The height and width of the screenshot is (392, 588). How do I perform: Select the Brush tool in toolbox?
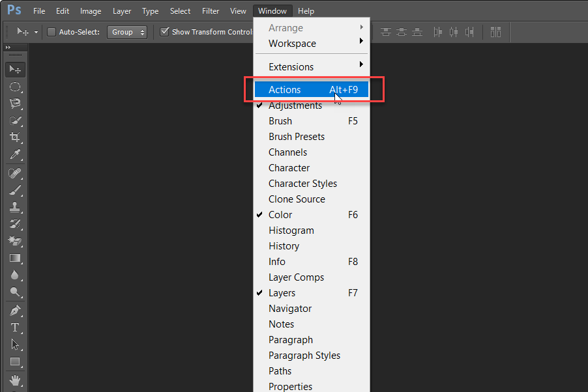15,190
